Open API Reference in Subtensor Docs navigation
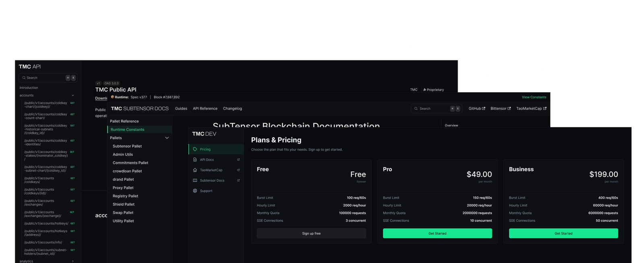 pos(205,108)
